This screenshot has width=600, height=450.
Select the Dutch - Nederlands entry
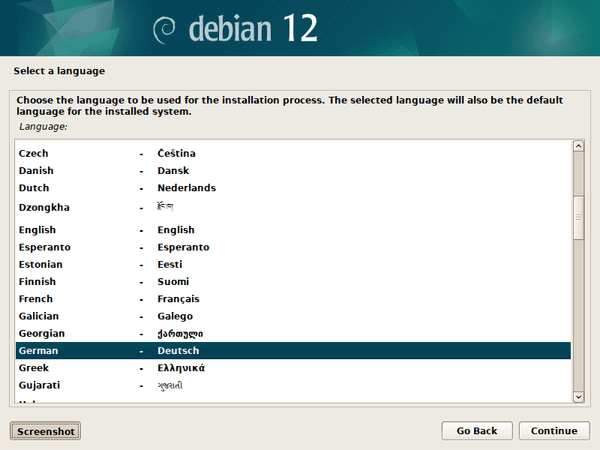click(x=34, y=188)
